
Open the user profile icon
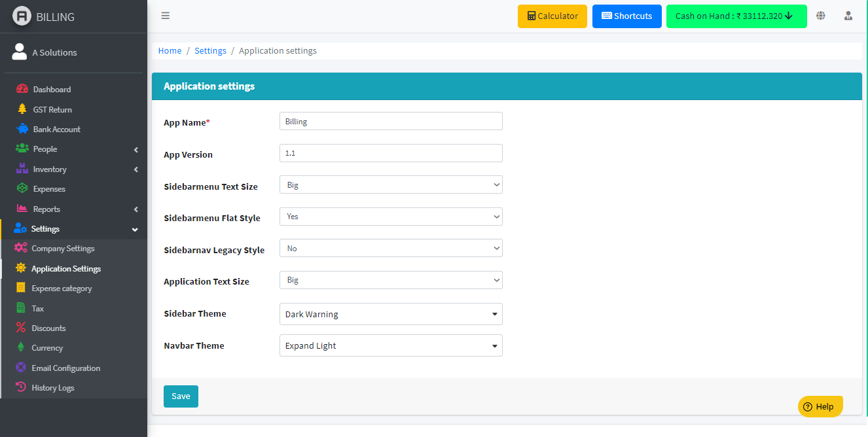pos(848,16)
